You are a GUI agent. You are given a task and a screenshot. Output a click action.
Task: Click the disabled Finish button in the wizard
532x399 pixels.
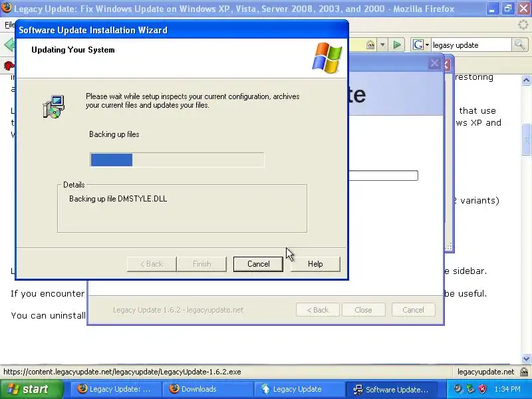coord(202,264)
